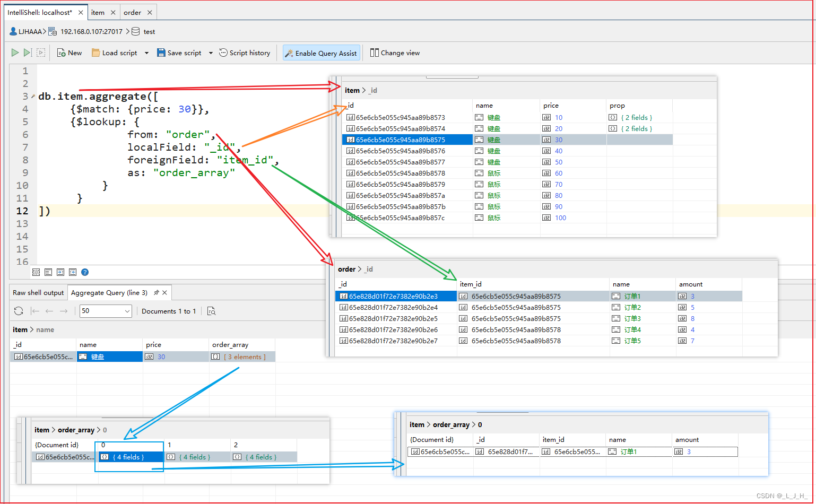Click the outdent icon below the editor

[73, 272]
